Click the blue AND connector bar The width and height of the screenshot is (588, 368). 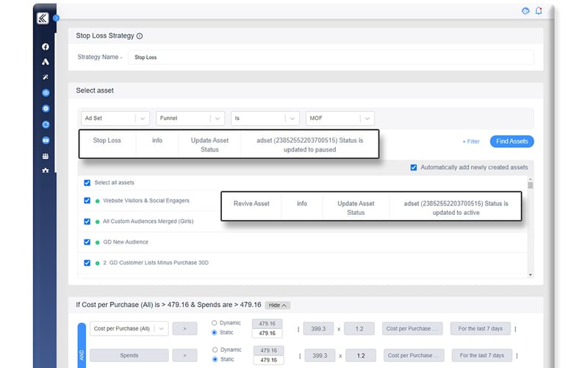(82, 345)
